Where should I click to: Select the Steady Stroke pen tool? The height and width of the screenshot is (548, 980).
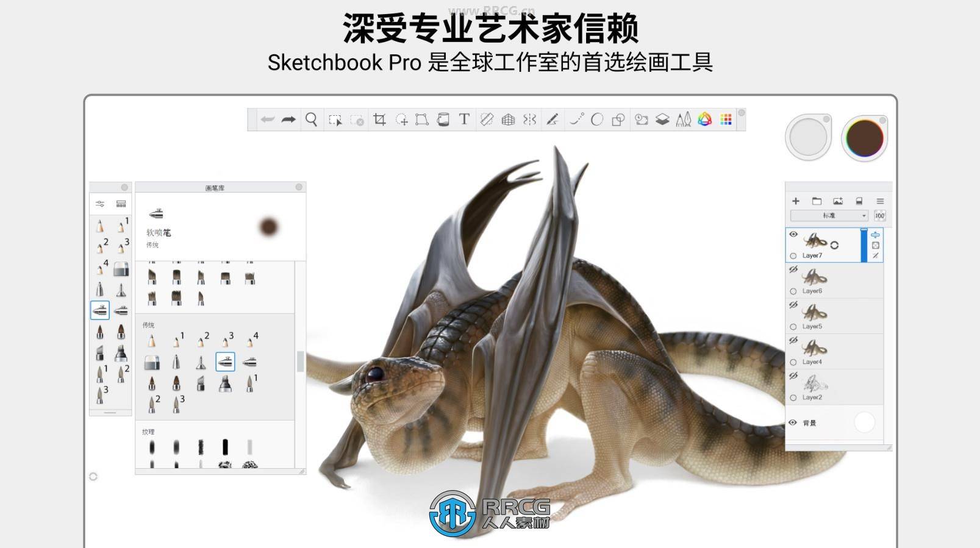click(553, 119)
